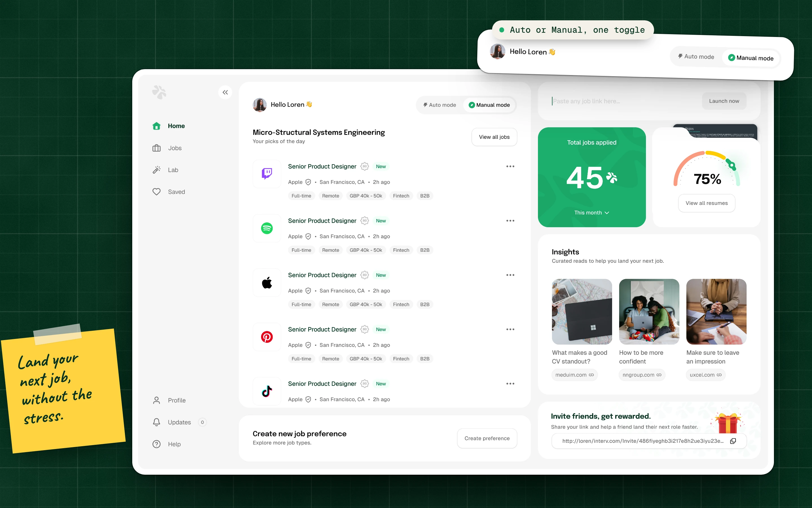Open Profile in the sidebar
Image resolution: width=812 pixels, height=508 pixels.
click(x=169, y=400)
